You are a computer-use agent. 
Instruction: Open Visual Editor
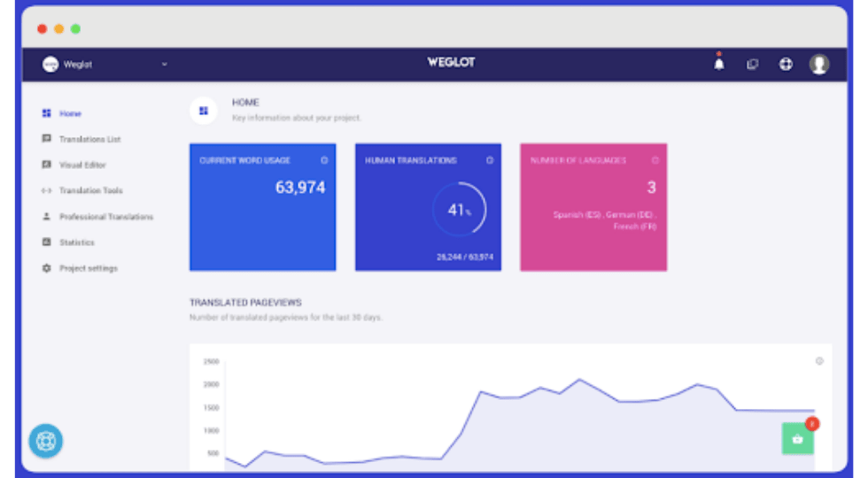pyautogui.click(x=82, y=165)
